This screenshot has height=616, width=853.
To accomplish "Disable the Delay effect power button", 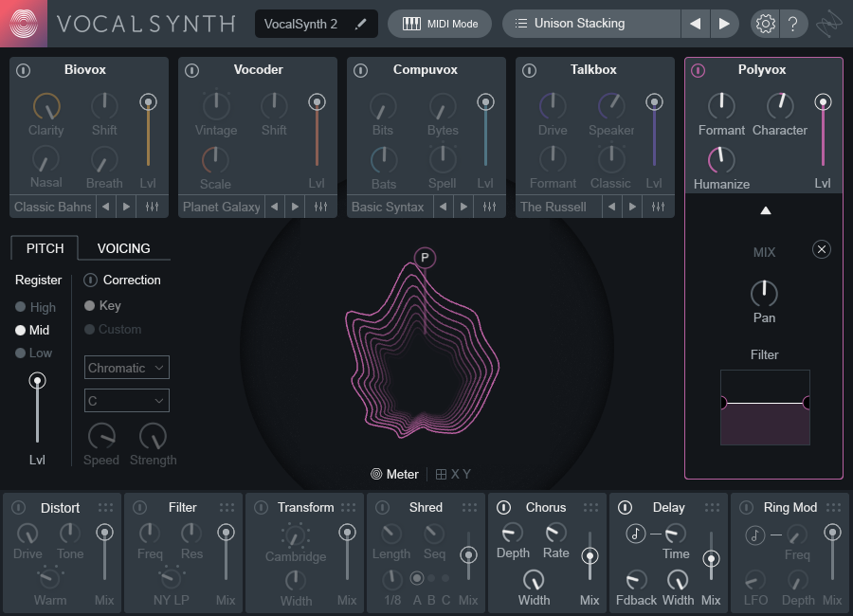I will pos(626,507).
